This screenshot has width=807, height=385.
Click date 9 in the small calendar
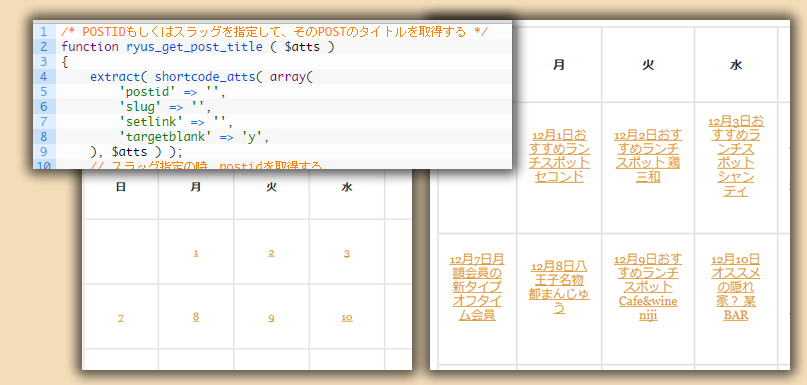(x=271, y=318)
